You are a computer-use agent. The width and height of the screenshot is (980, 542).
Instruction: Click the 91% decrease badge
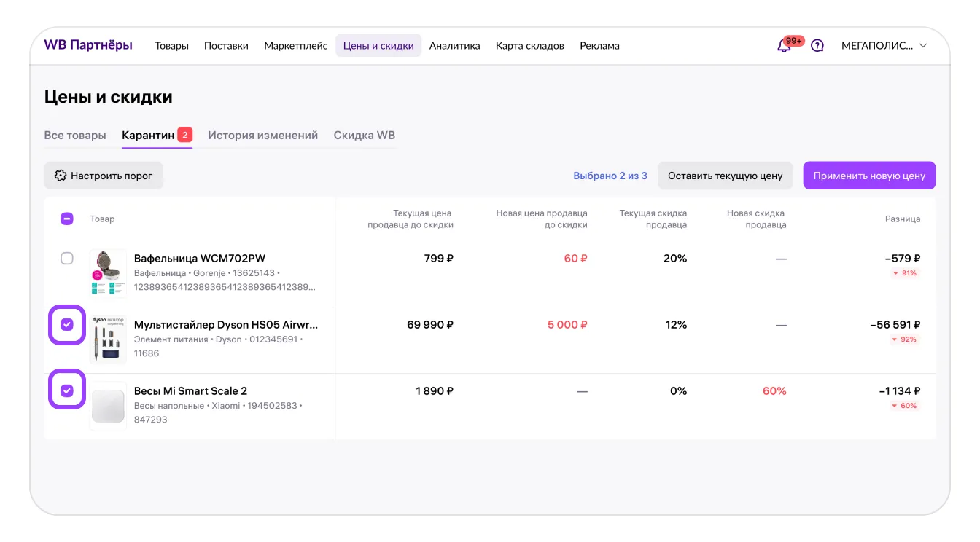tap(905, 273)
